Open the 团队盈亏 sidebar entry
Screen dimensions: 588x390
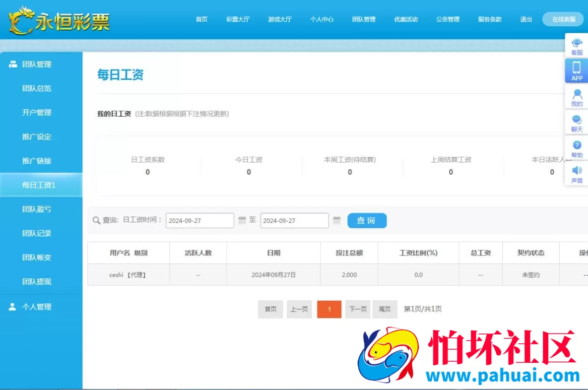pos(41,209)
